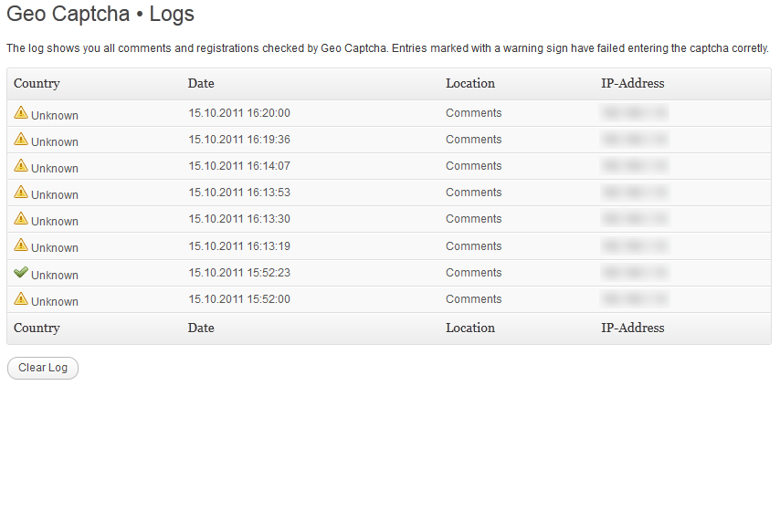Click the bottom Country footer header

coord(37,329)
